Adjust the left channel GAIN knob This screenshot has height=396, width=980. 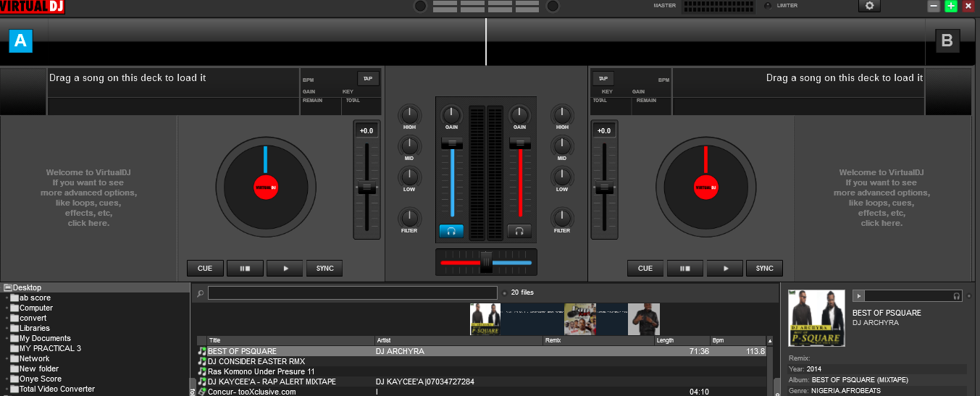[451, 114]
